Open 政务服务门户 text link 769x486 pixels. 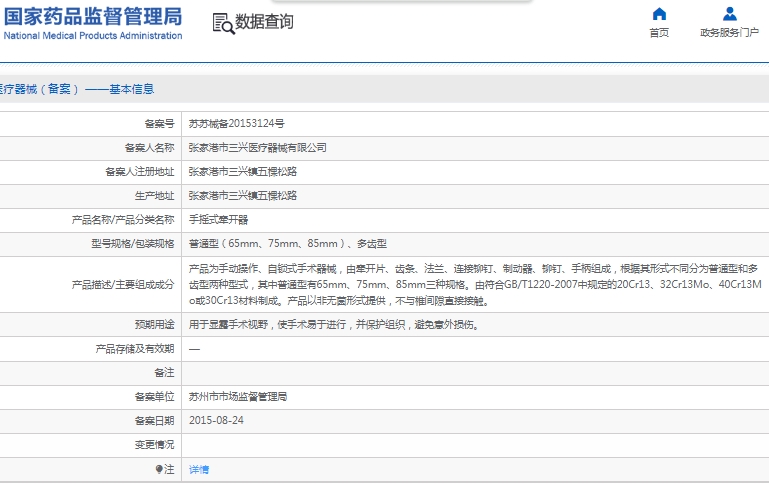point(729,32)
